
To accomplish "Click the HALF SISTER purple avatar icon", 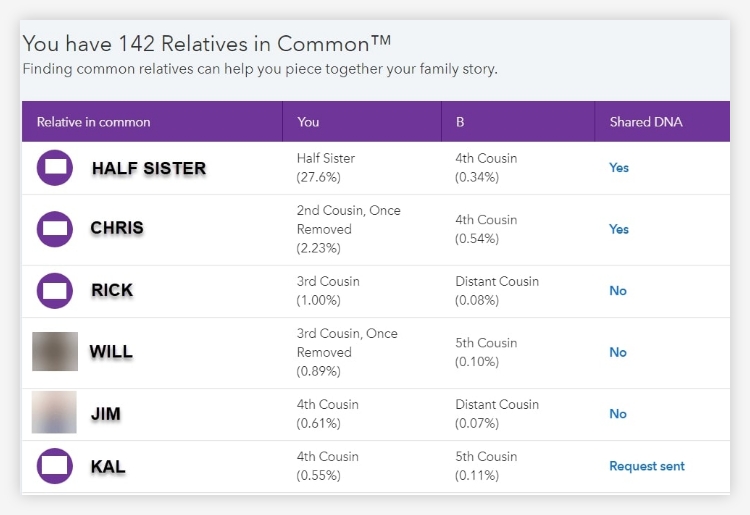I will pos(55,168).
